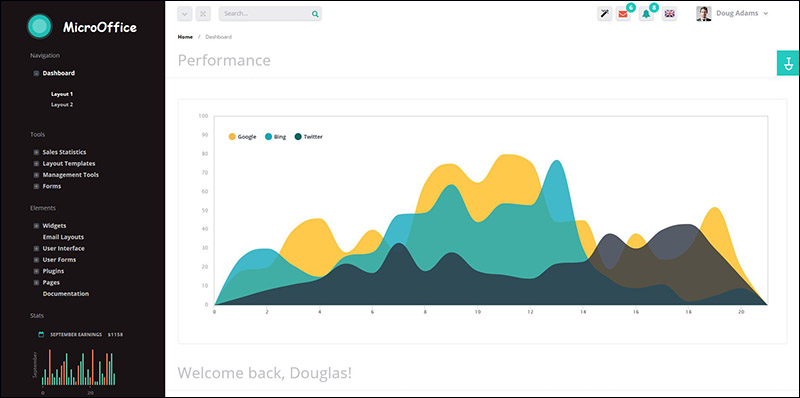Click the MicroOffice brand name
This screenshot has width=800, height=398.
(x=100, y=28)
